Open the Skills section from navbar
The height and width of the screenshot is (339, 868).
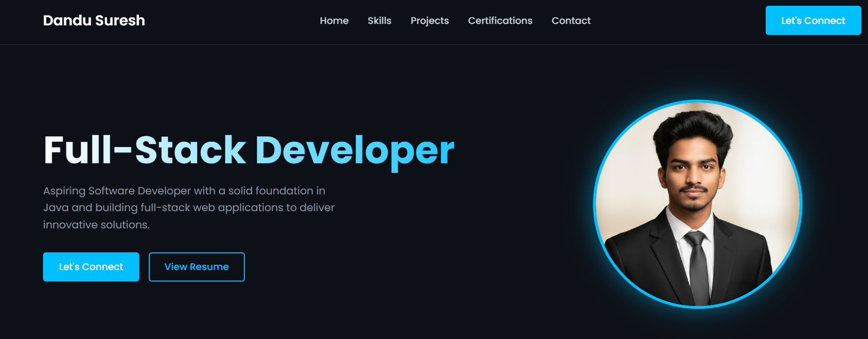tap(379, 21)
